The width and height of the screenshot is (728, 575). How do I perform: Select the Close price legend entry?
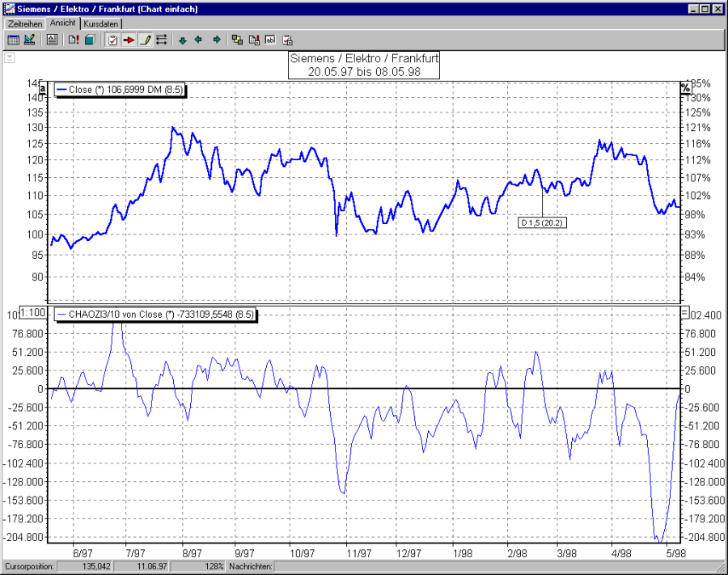tap(117, 89)
